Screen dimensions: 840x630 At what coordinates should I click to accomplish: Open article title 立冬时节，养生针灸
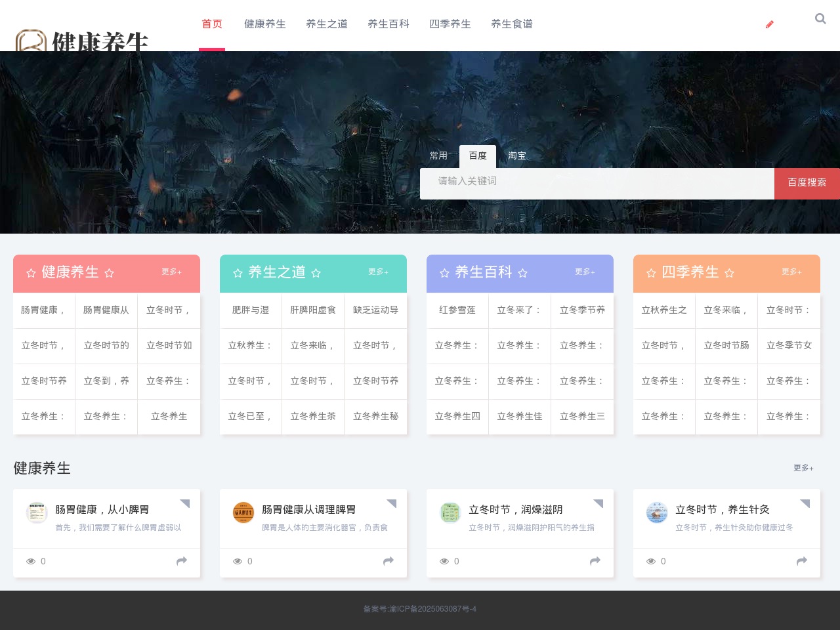tap(723, 510)
